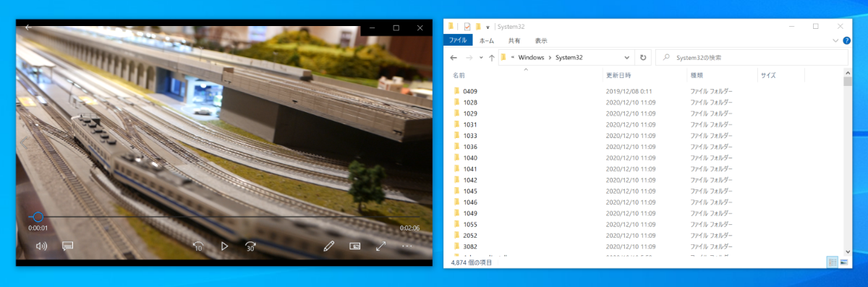
Task: Click the video seek slider handle
Action: (38, 216)
